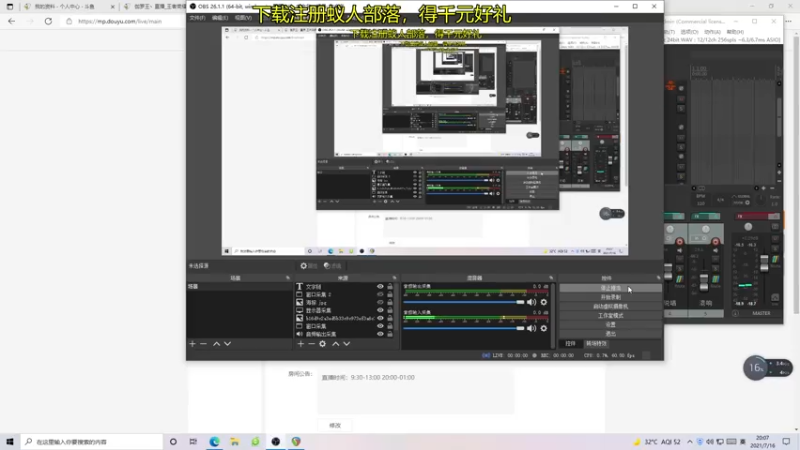Click mic/aux volume slider
This screenshot has width=800, height=450.
pyautogui.click(x=464, y=328)
